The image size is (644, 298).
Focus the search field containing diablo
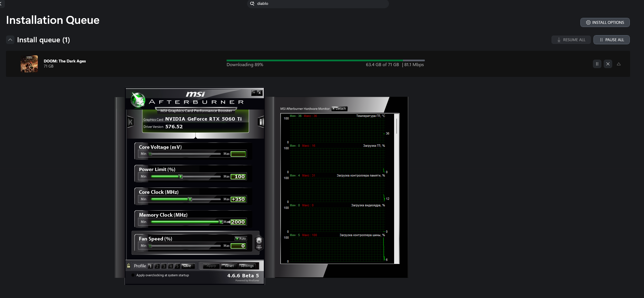(x=318, y=4)
